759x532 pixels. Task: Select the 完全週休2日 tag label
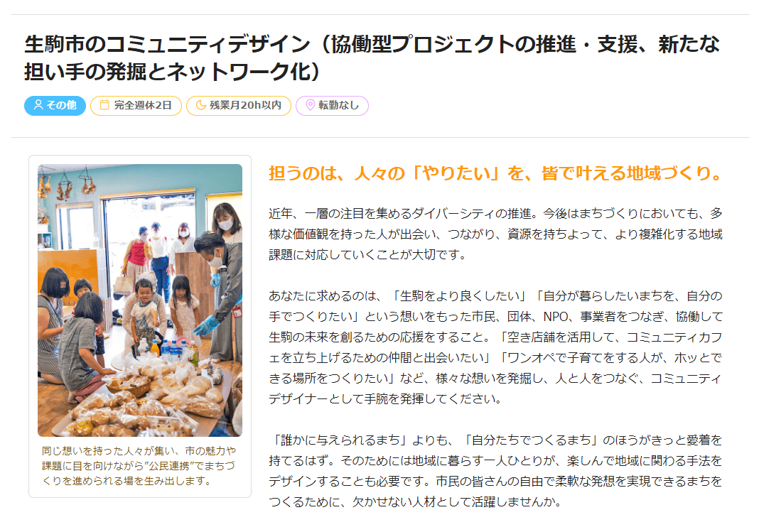tap(136, 105)
